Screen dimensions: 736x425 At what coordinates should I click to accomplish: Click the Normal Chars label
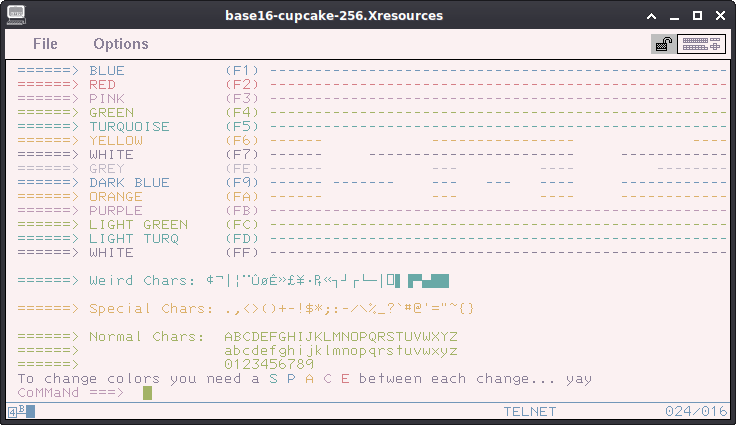[x=147, y=337]
